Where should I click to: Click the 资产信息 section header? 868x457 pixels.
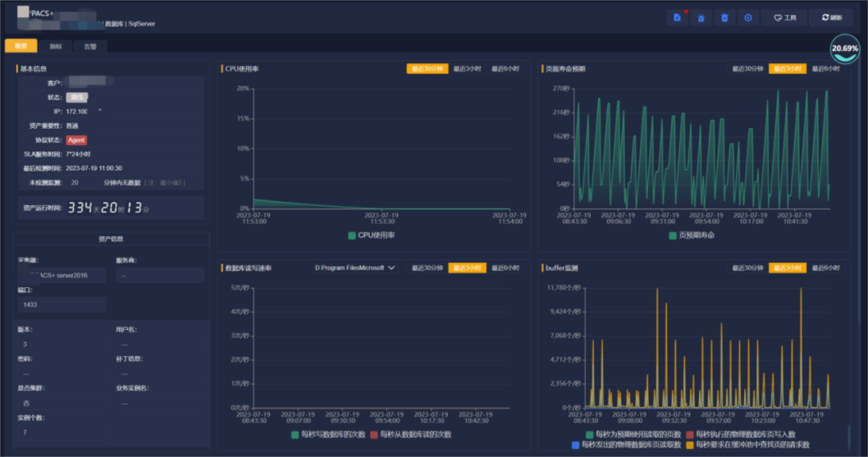(111, 239)
